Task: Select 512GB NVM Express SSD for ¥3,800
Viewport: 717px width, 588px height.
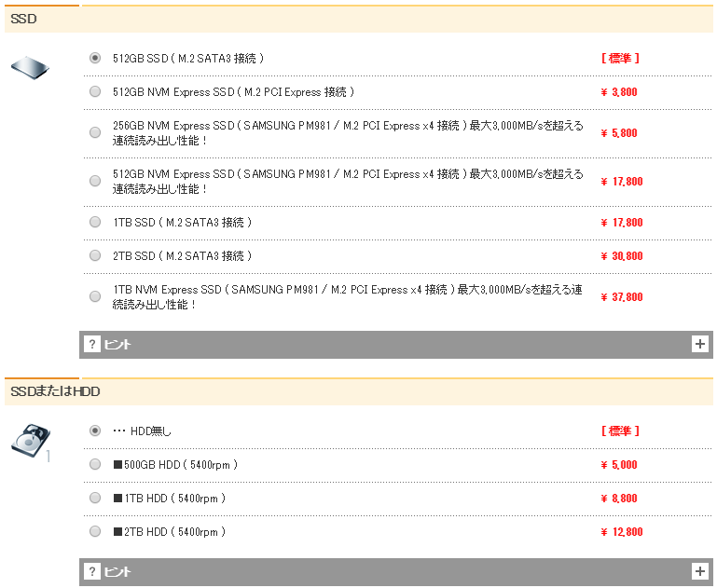Action: coord(95,91)
